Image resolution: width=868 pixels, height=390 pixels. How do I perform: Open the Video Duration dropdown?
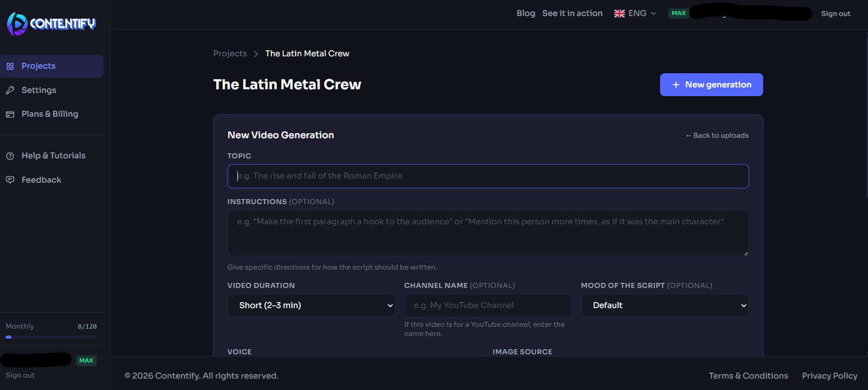[311, 305]
